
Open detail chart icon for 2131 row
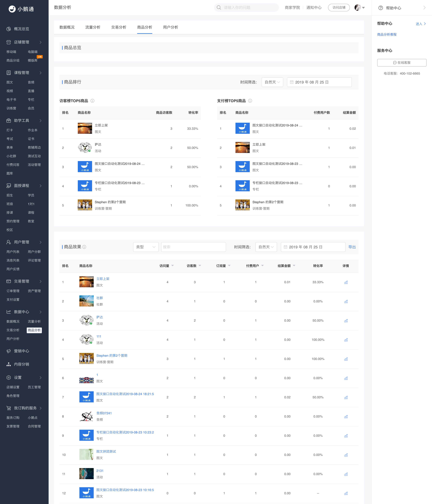coord(346,474)
